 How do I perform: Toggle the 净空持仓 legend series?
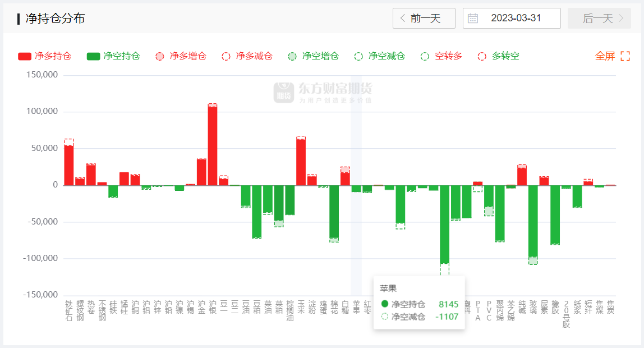113,56
